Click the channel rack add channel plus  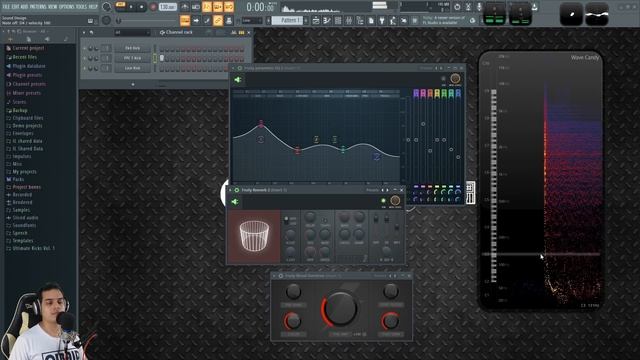[x=133, y=84]
